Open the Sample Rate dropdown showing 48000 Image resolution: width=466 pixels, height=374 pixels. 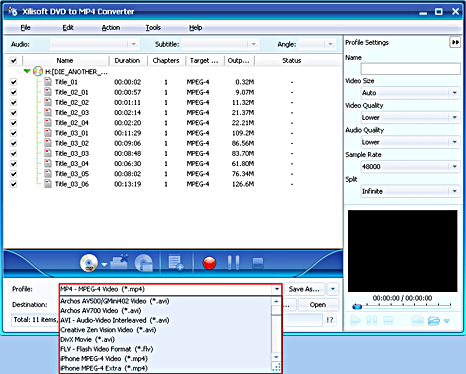tap(411, 166)
